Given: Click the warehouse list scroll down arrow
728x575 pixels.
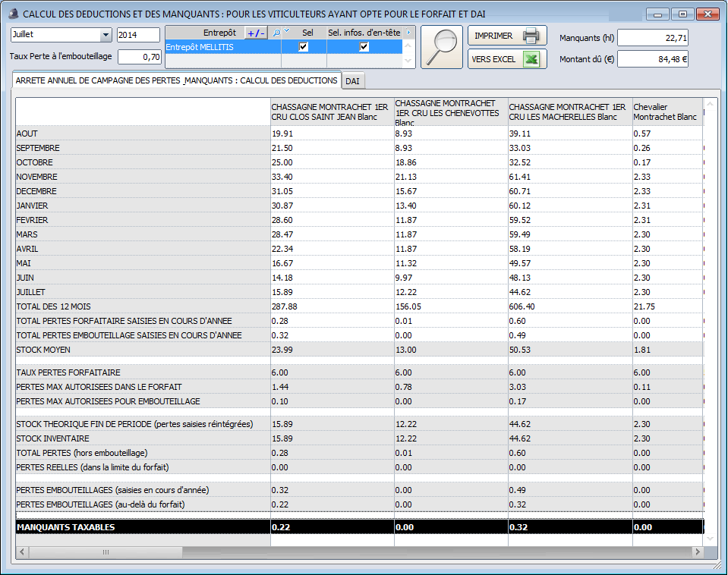Looking at the screenshot, I should point(408,61).
